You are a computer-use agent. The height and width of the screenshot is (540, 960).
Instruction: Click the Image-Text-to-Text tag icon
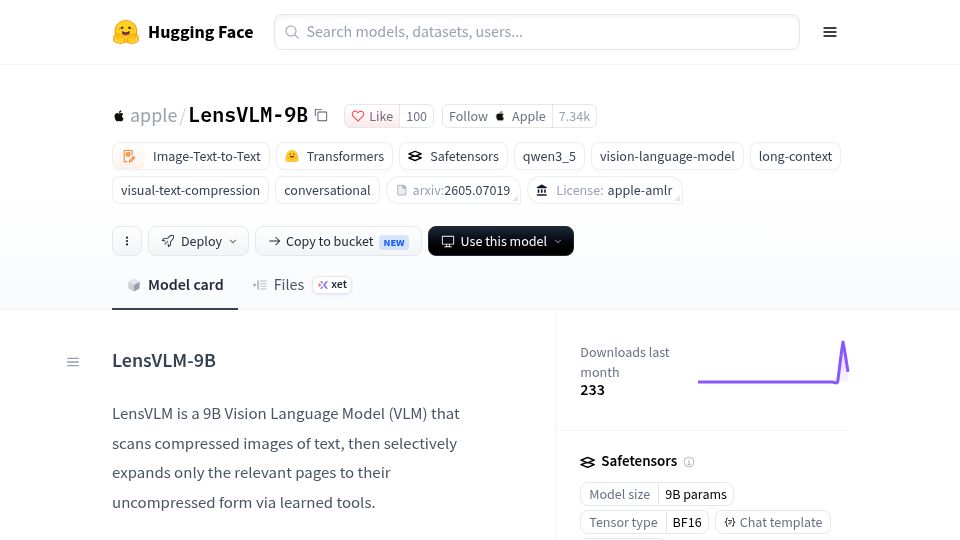(129, 156)
